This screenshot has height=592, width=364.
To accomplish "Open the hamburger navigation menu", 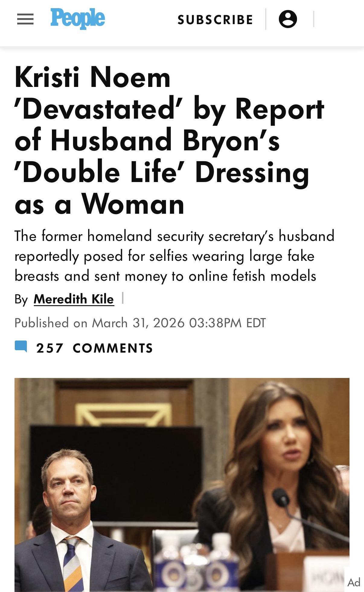I will point(25,19).
